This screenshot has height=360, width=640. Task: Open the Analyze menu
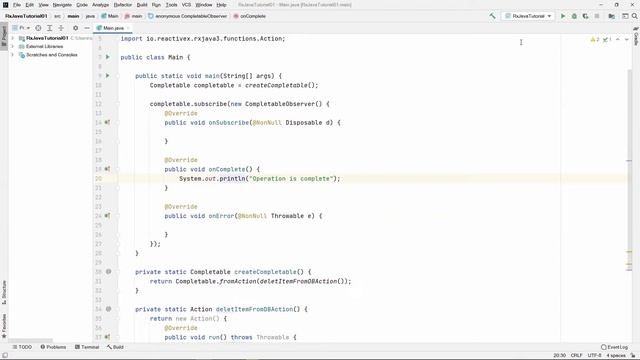click(100, 5)
